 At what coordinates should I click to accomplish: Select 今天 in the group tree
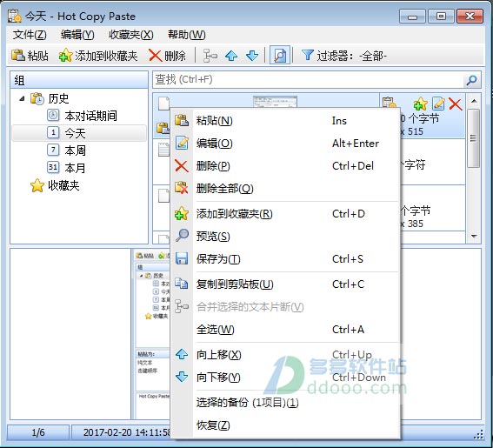[x=75, y=133]
